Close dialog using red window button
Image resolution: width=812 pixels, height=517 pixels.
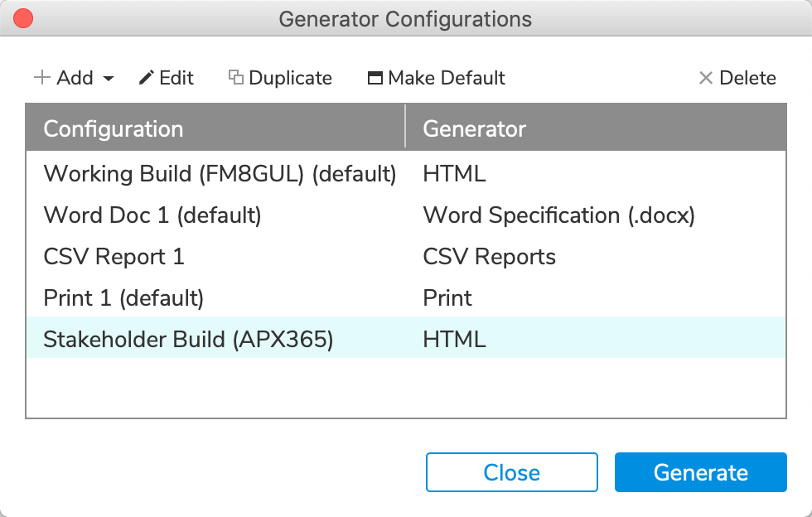pyautogui.click(x=24, y=17)
